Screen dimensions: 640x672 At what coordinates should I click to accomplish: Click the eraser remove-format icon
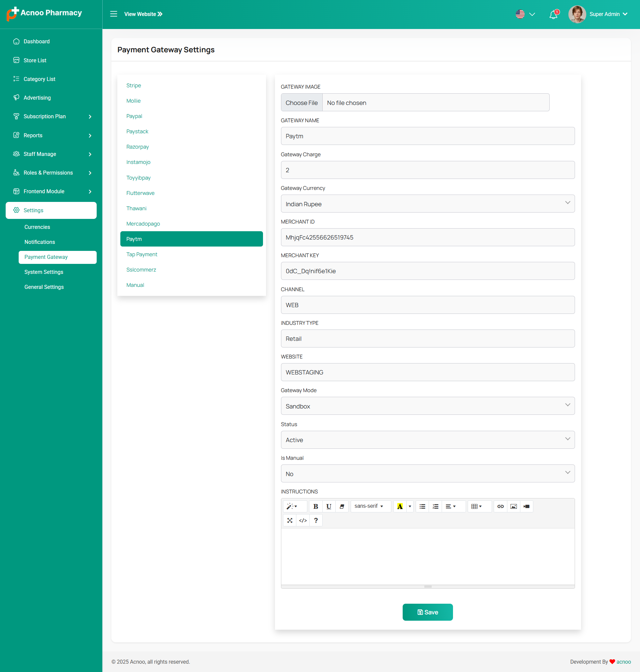click(x=341, y=506)
